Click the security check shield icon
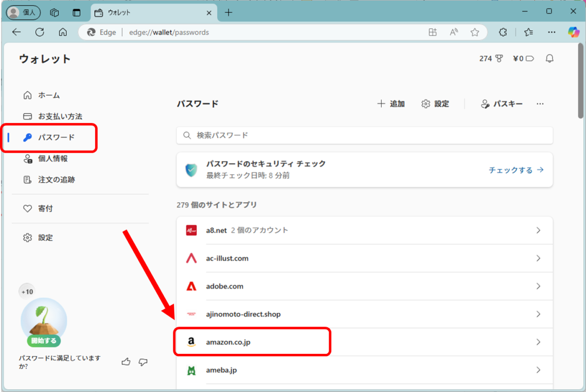Viewport: 586px width, 392px height. pyautogui.click(x=191, y=170)
